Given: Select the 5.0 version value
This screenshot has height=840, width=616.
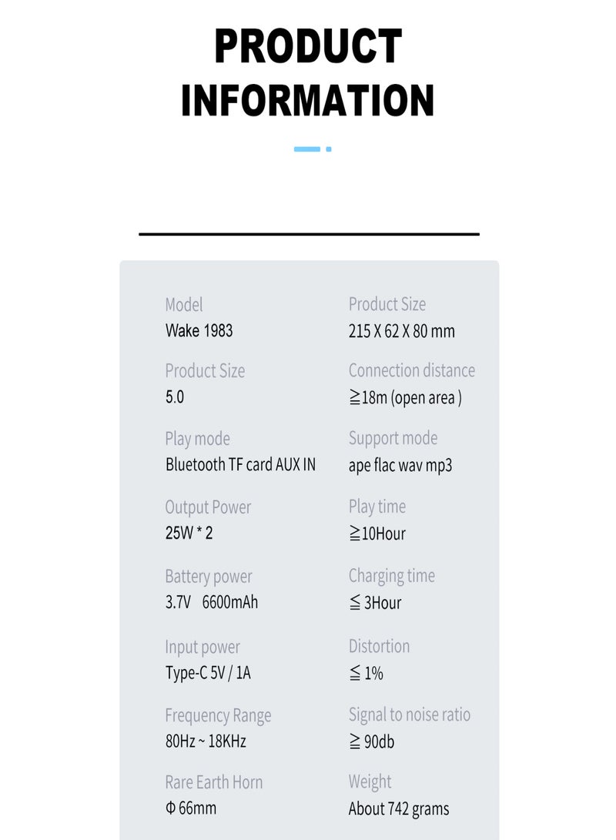Looking at the screenshot, I should point(175,397).
